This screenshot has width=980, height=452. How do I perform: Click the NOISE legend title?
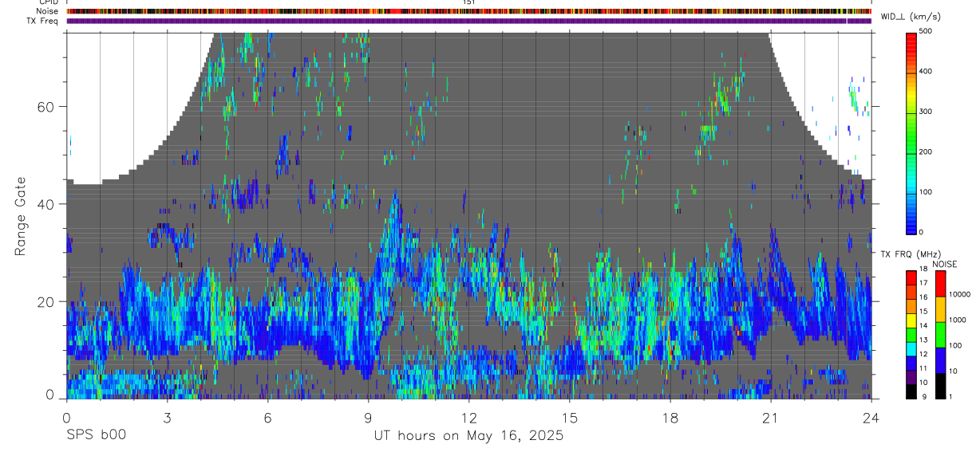click(946, 264)
